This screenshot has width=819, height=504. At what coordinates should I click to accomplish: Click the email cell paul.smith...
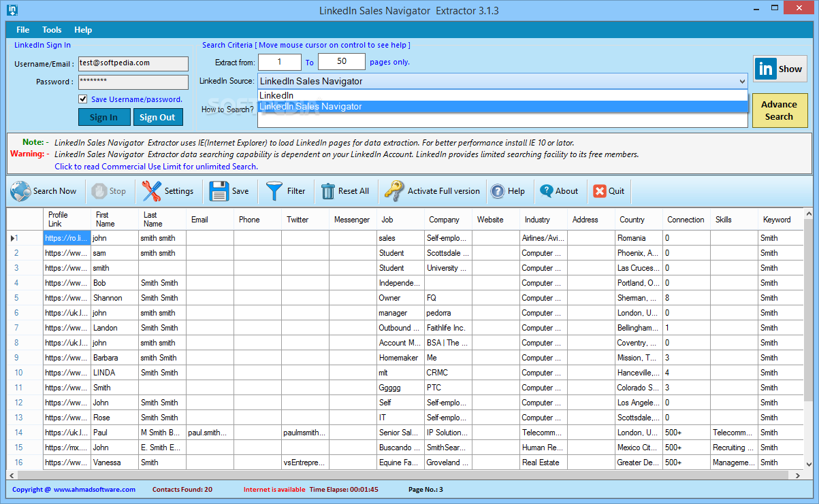210,433
